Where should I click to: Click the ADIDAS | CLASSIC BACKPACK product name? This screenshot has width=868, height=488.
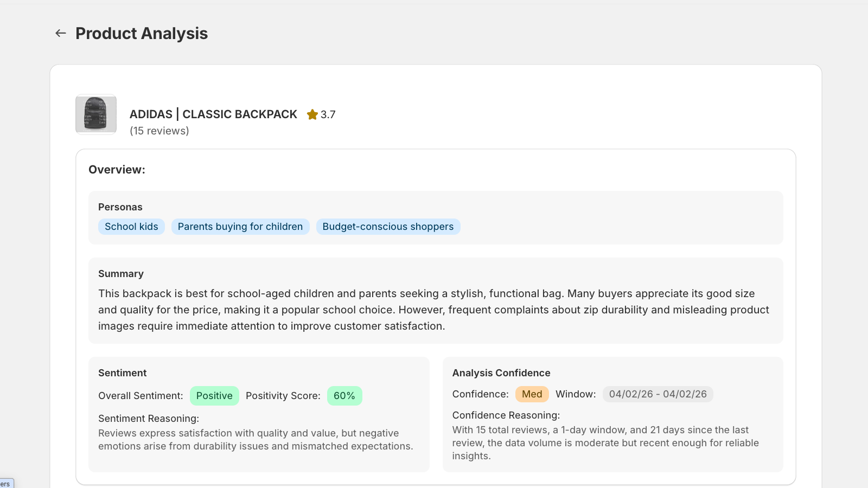pos(213,114)
